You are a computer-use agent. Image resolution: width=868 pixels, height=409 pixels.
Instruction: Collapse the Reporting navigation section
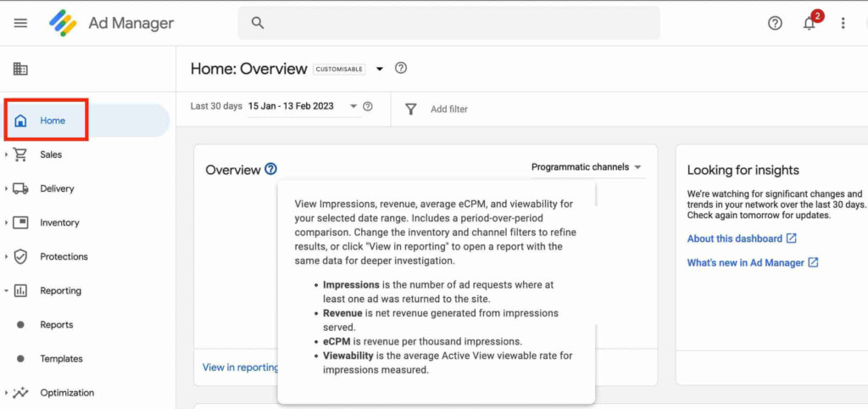7,291
